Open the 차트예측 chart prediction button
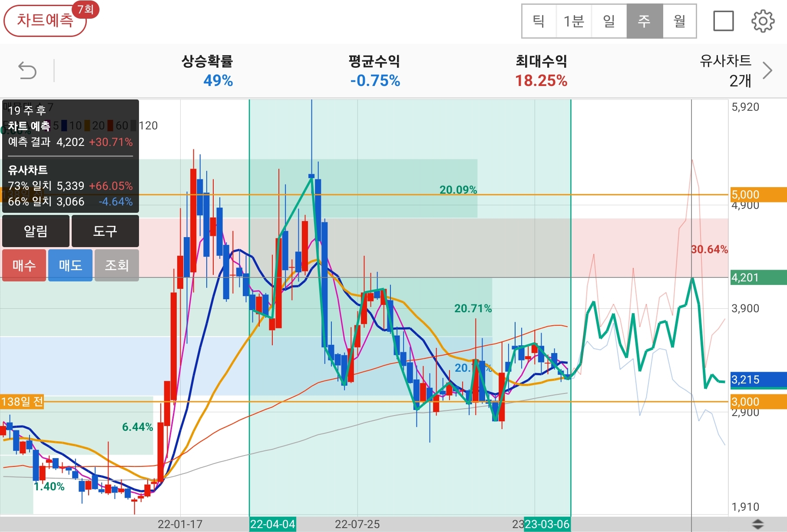This screenshot has width=787, height=532. (45, 20)
